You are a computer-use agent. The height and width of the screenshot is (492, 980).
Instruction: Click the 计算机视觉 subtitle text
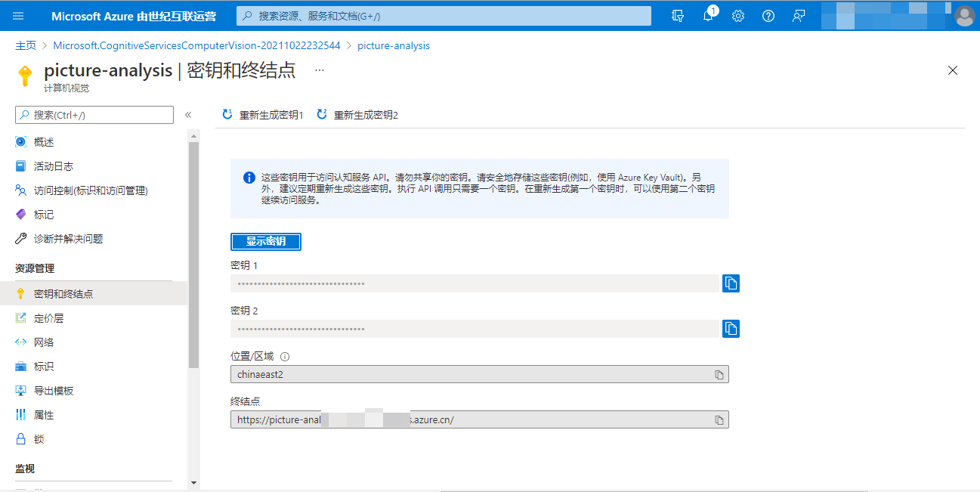click(x=66, y=88)
